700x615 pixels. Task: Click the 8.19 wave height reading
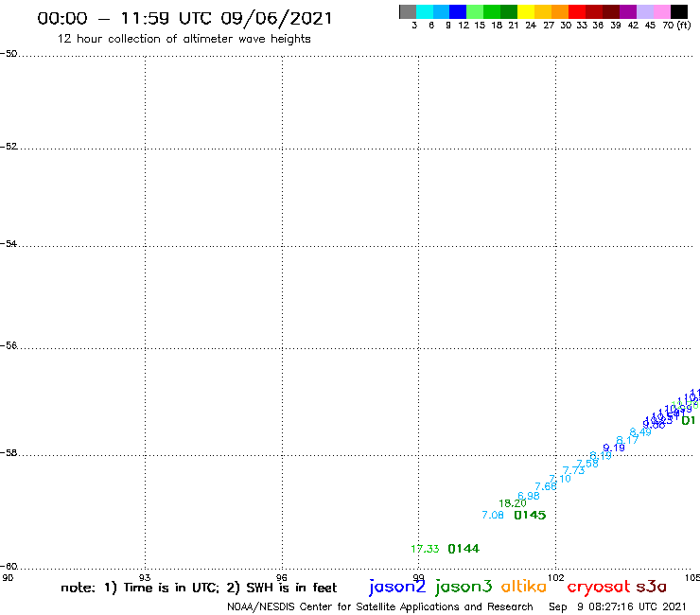pos(601,455)
